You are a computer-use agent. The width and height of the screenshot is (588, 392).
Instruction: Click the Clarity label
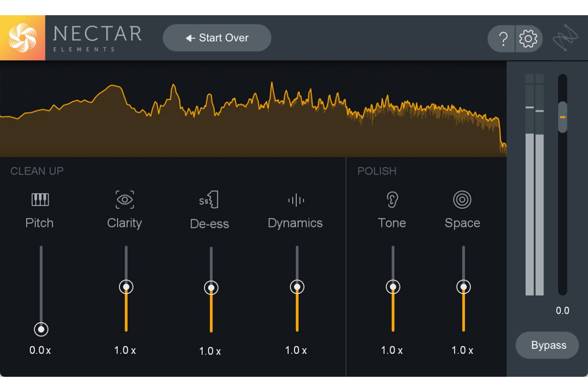(124, 223)
